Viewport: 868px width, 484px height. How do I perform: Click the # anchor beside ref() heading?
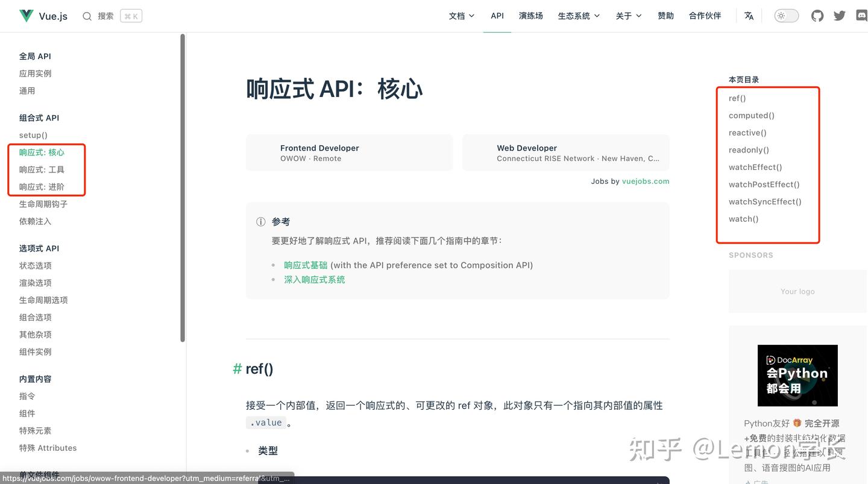click(236, 368)
